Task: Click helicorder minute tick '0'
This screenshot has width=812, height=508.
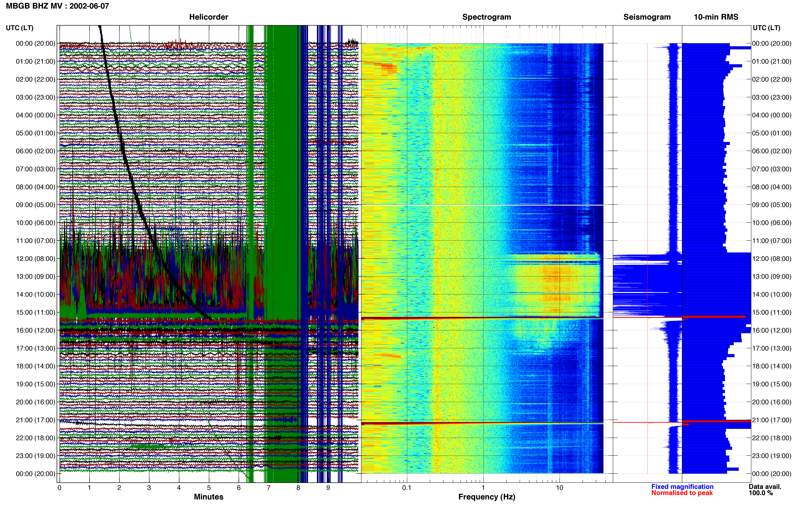Action: pos(59,488)
